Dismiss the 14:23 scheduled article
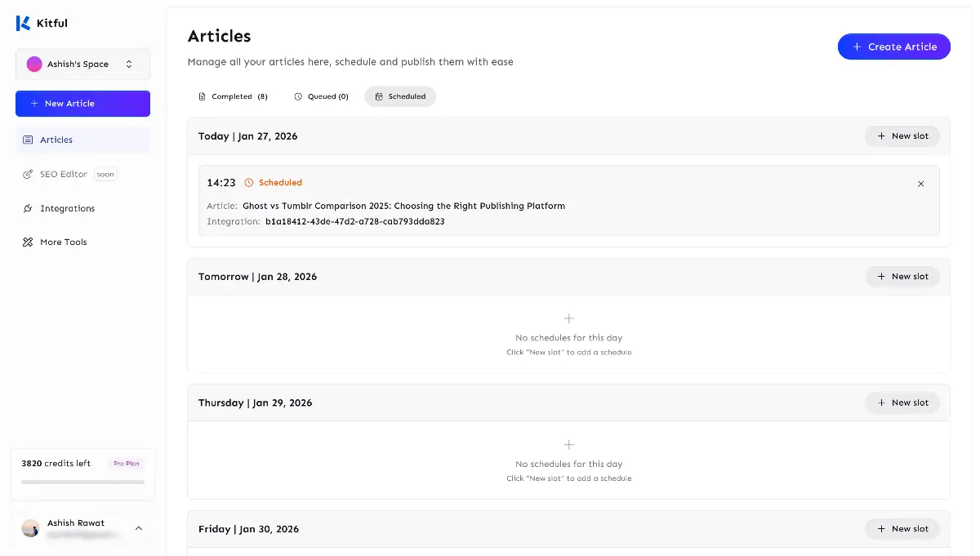 [x=920, y=184]
